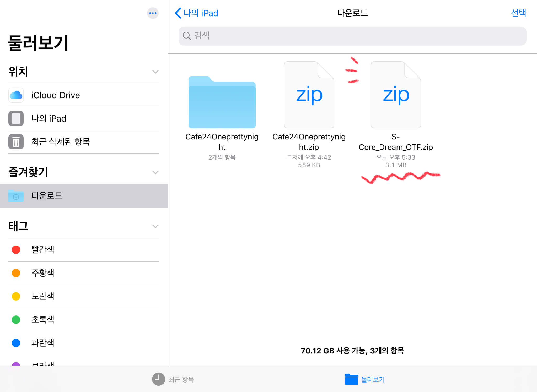Go back to 나의 iPad

click(197, 13)
